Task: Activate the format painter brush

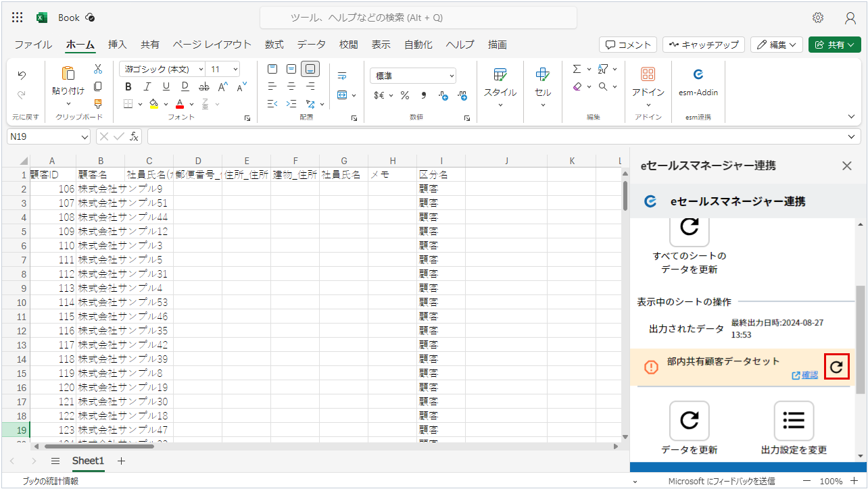Action: pos(98,103)
